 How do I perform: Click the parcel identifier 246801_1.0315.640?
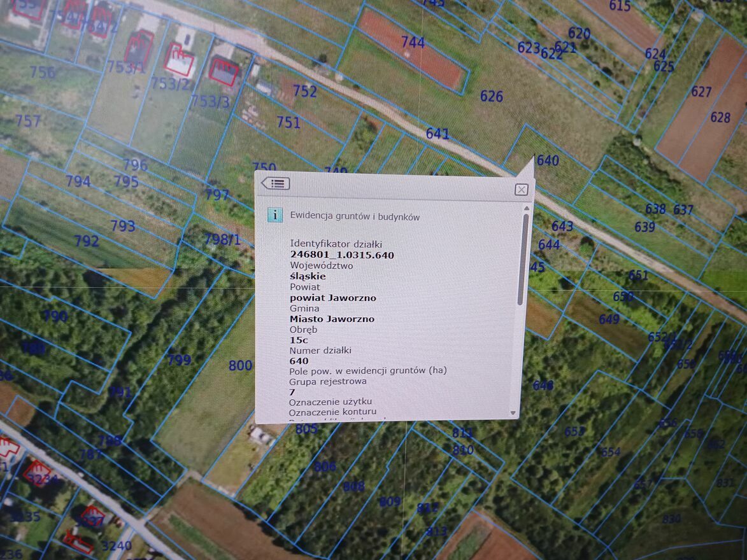click(342, 255)
